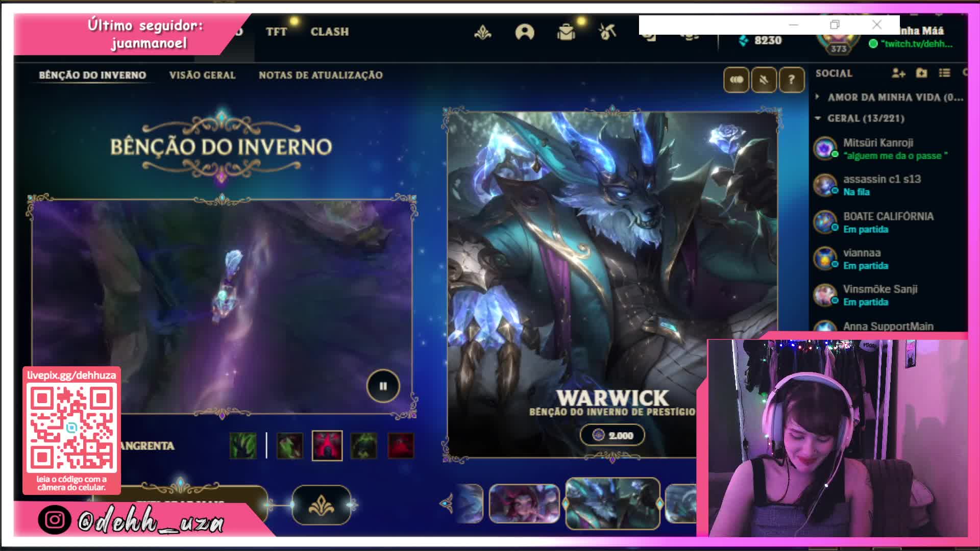Viewport: 980px width, 551px height.
Task: Select friend Vinsmöke Sanji
Action: 888,295
